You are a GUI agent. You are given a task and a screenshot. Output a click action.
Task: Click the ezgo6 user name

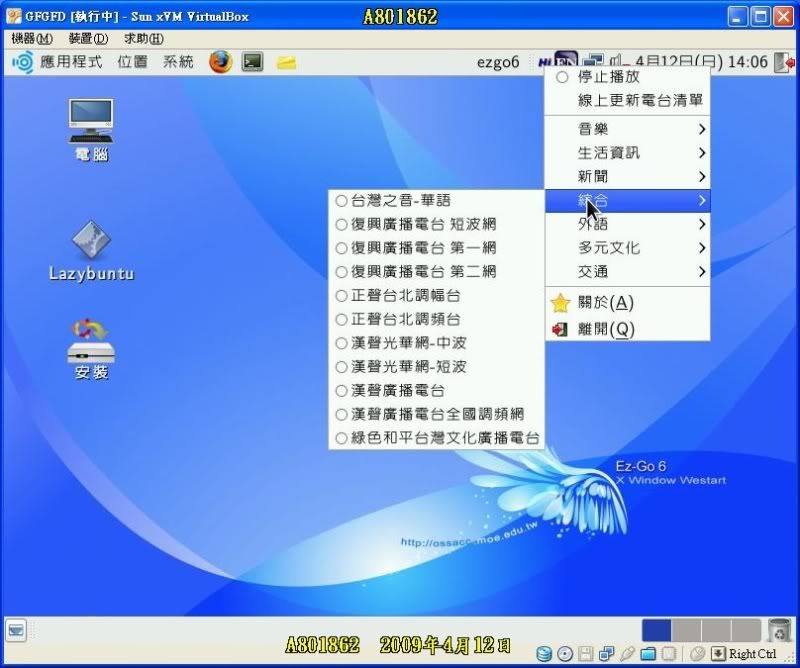click(497, 62)
